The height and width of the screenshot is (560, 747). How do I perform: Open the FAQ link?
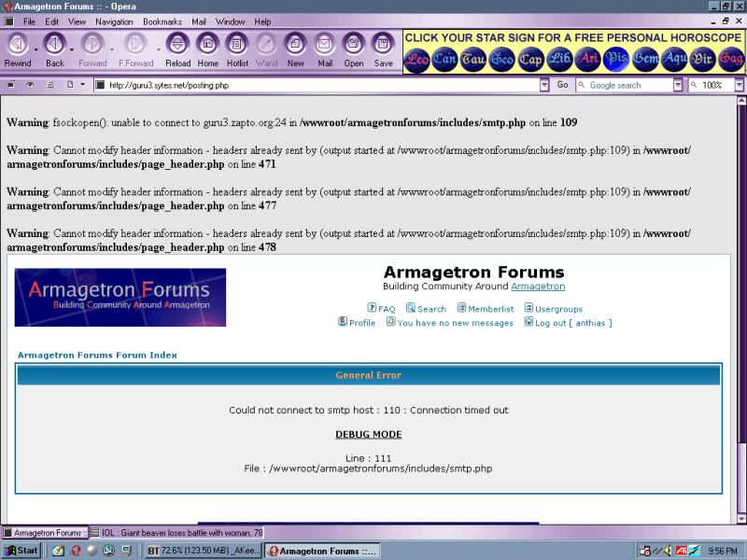coord(381,309)
